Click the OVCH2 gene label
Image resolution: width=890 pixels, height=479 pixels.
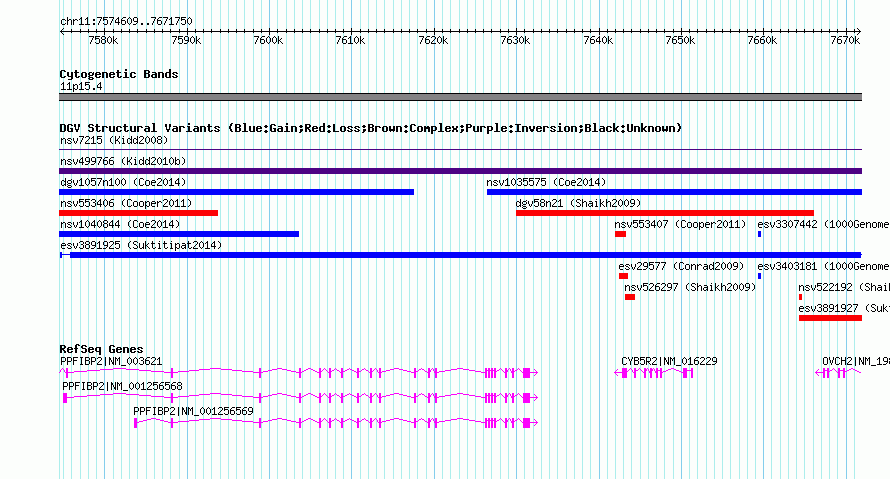pos(855,361)
